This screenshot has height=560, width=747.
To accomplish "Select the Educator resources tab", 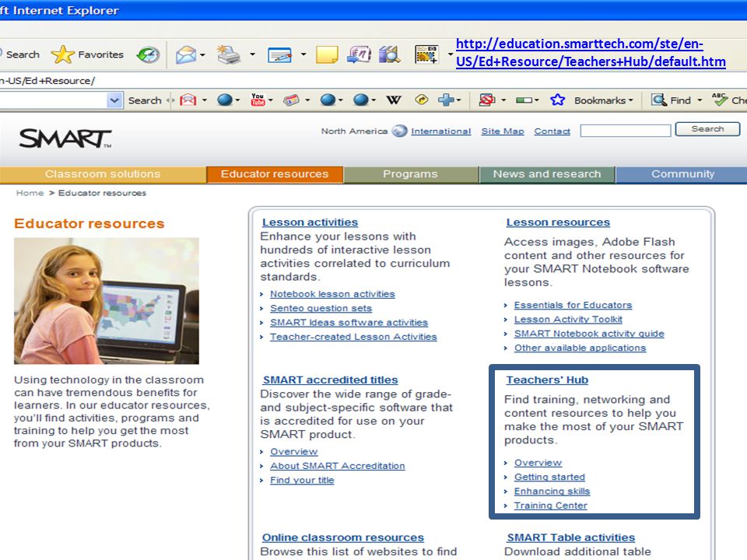I will pyautogui.click(x=275, y=174).
